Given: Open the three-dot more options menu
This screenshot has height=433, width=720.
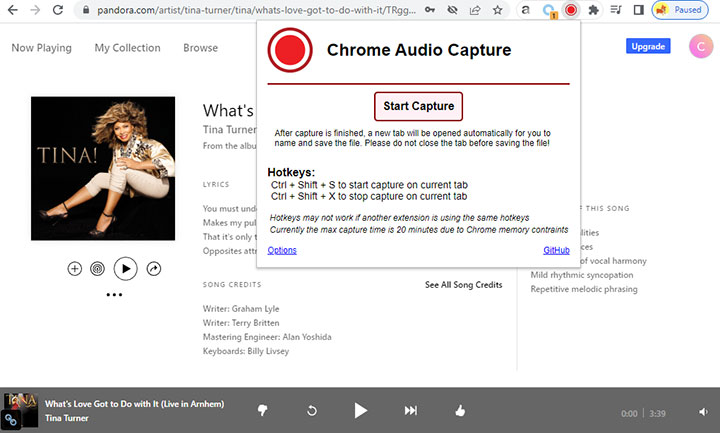Looking at the screenshot, I should point(114,295).
